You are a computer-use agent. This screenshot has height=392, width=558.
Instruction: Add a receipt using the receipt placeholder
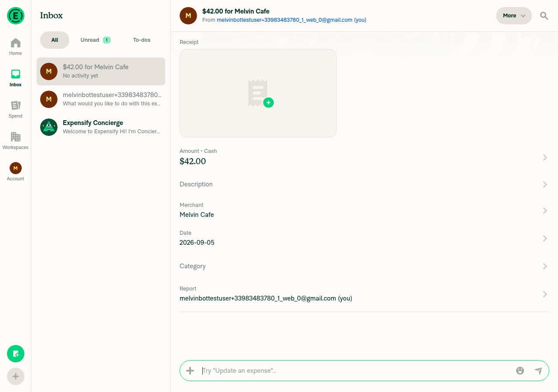pos(258,93)
